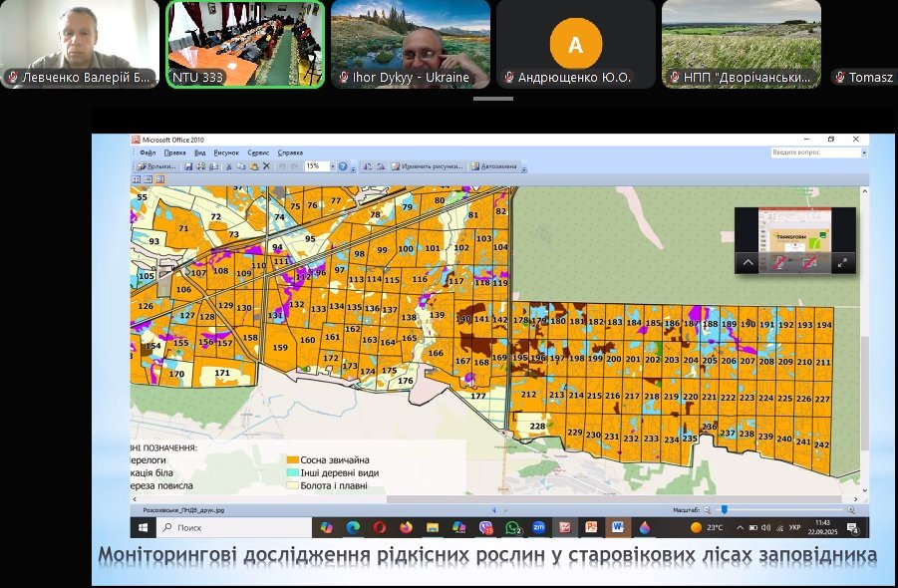Select the Cut scissors icon
Screen dimensions: 898x588
click(x=228, y=166)
